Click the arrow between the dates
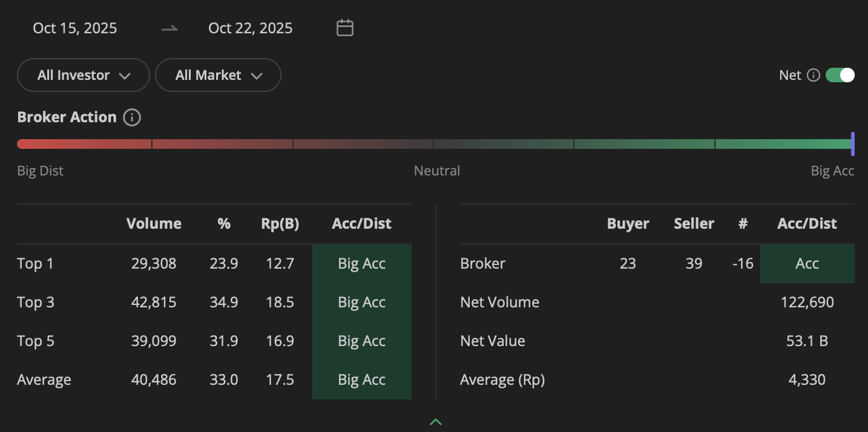868x432 pixels. (169, 28)
